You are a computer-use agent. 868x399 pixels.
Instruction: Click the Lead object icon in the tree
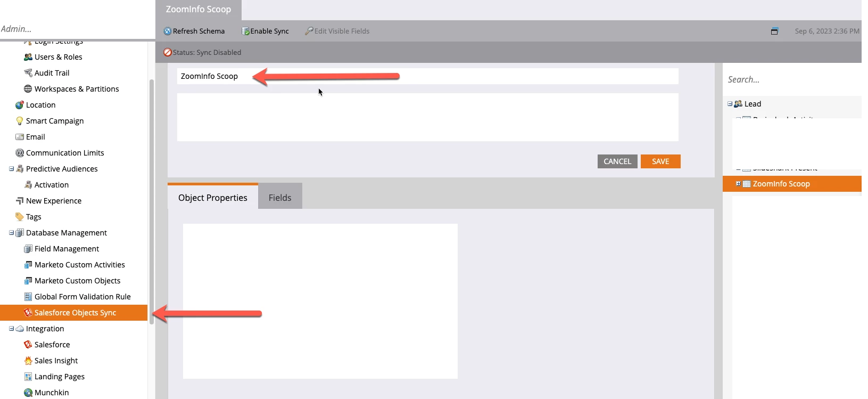(738, 104)
